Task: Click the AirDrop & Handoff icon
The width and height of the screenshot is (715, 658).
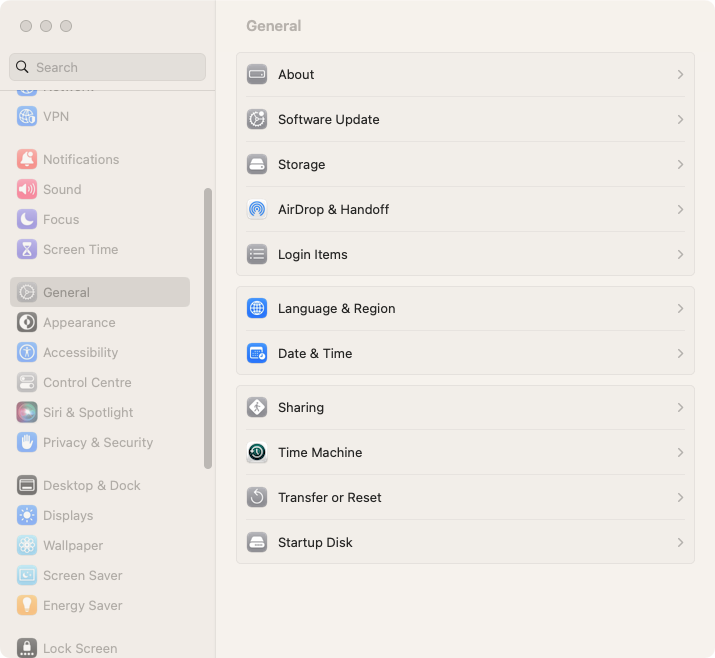Action: (x=257, y=209)
